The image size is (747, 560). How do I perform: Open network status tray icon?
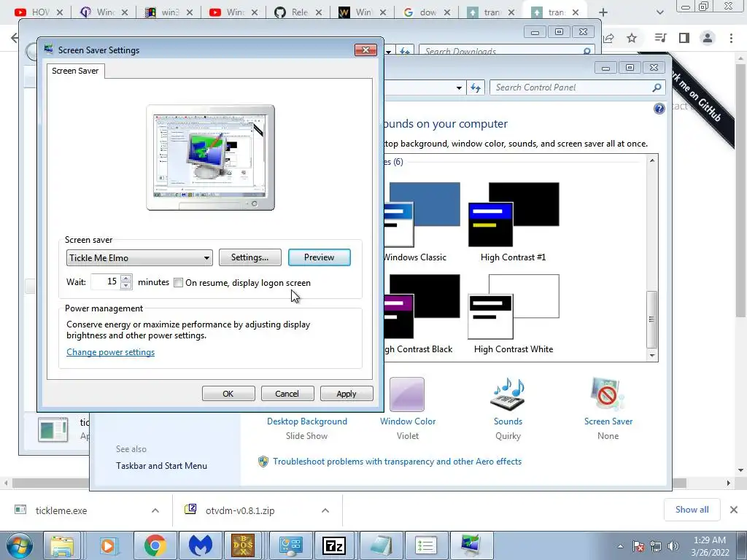(656, 546)
